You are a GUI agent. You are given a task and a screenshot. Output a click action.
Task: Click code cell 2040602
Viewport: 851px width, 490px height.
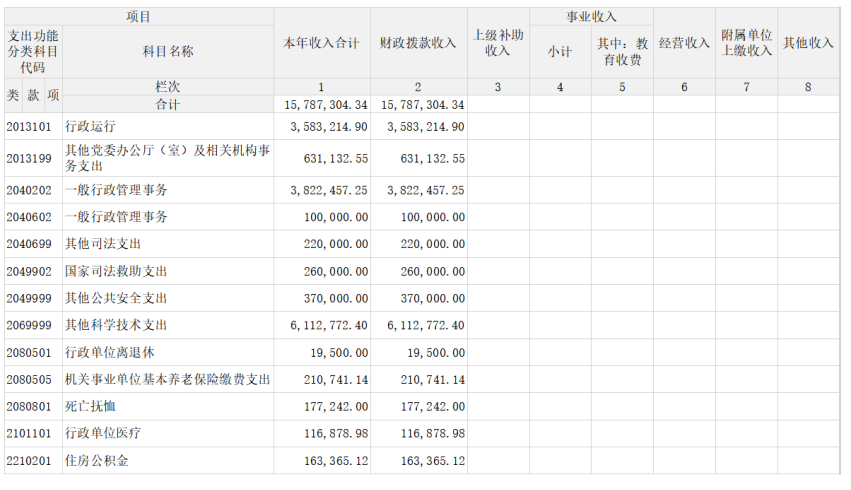[x=32, y=217]
